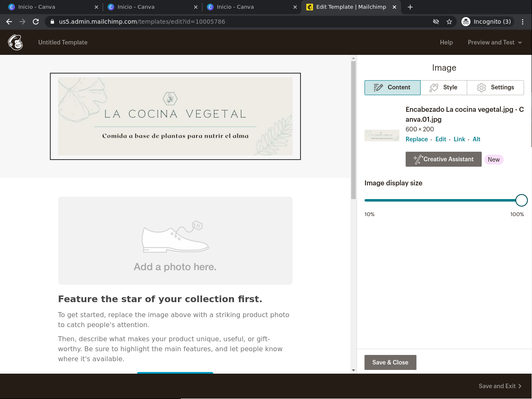Switch to the Style tab
The image size is (532, 399).
coord(443,88)
